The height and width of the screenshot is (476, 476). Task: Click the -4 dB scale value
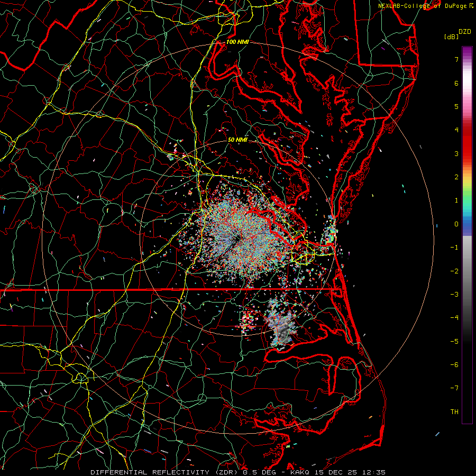coord(454,318)
